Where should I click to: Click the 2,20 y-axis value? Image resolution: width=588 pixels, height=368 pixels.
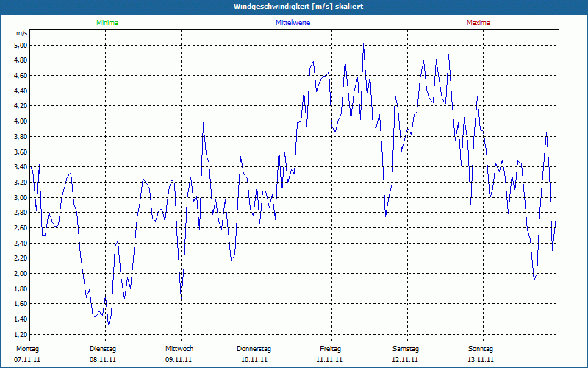(22, 258)
